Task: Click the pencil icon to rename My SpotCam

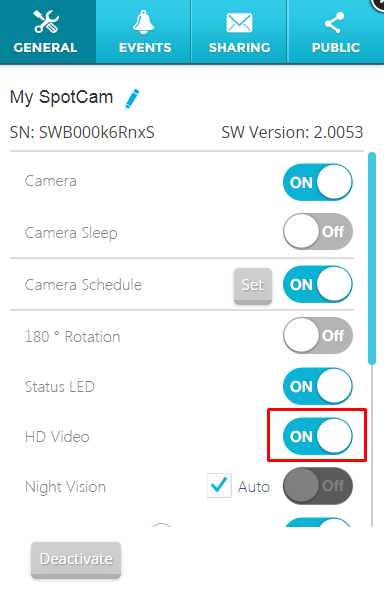Action: click(x=132, y=99)
